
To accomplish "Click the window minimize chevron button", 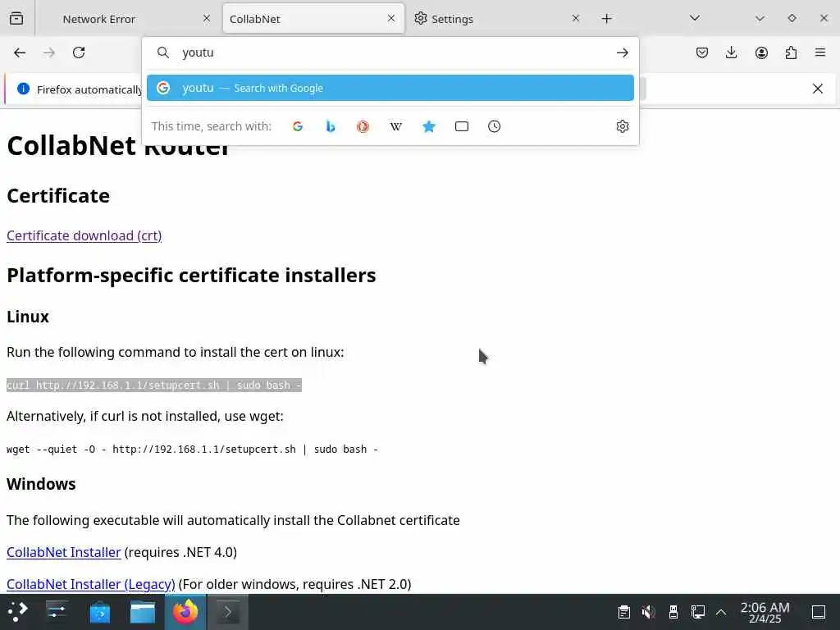I will tap(760, 18).
